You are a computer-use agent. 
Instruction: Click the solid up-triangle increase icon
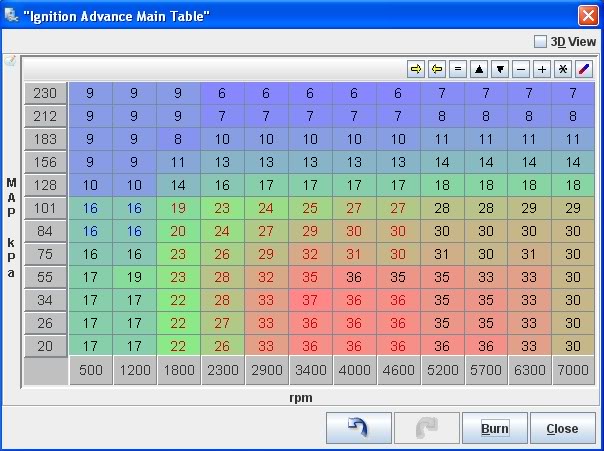pos(479,69)
